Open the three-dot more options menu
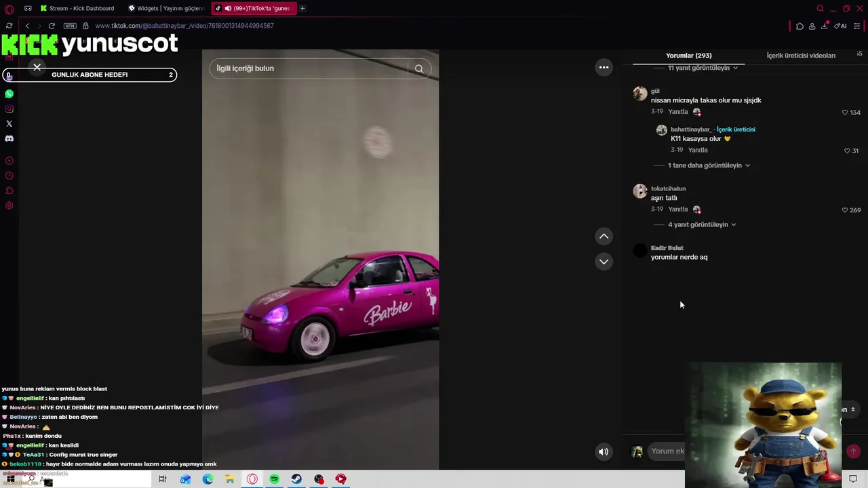This screenshot has width=868, height=488. (x=604, y=67)
